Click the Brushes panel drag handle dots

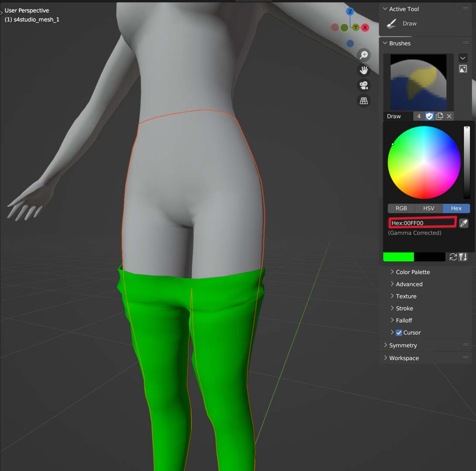pyautogui.click(x=466, y=43)
